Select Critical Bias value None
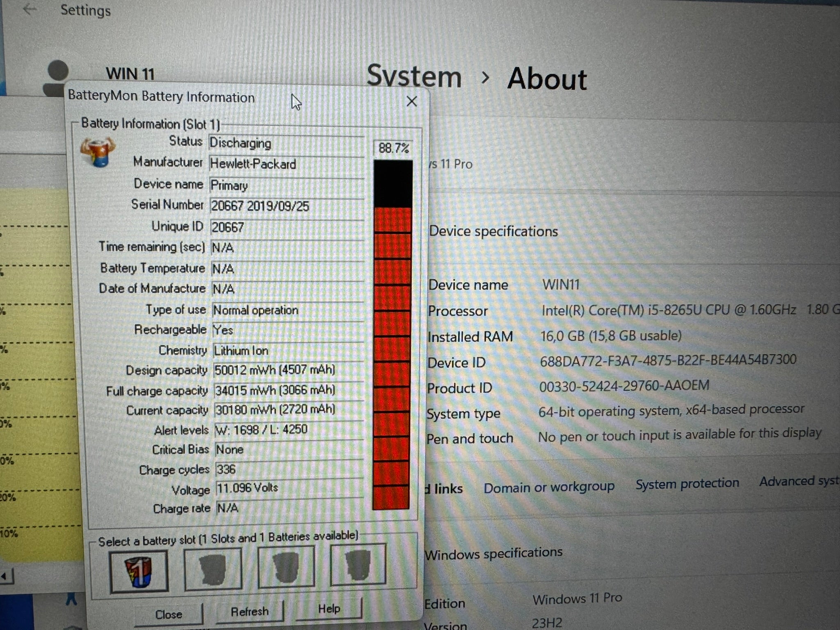The image size is (840, 630). [290, 450]
